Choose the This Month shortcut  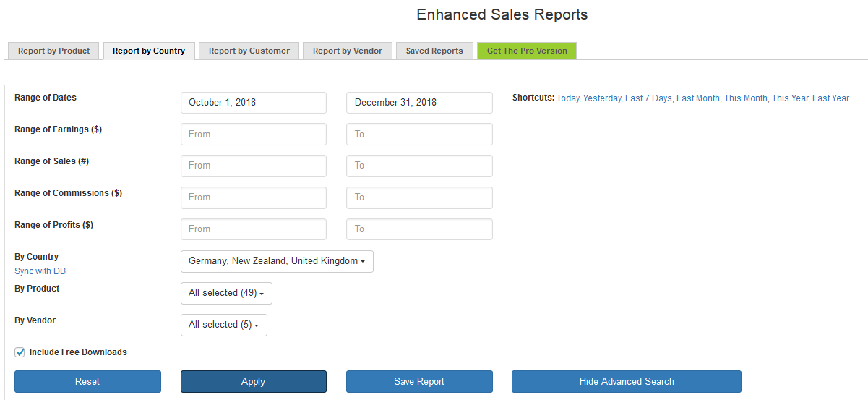point(745,98)
